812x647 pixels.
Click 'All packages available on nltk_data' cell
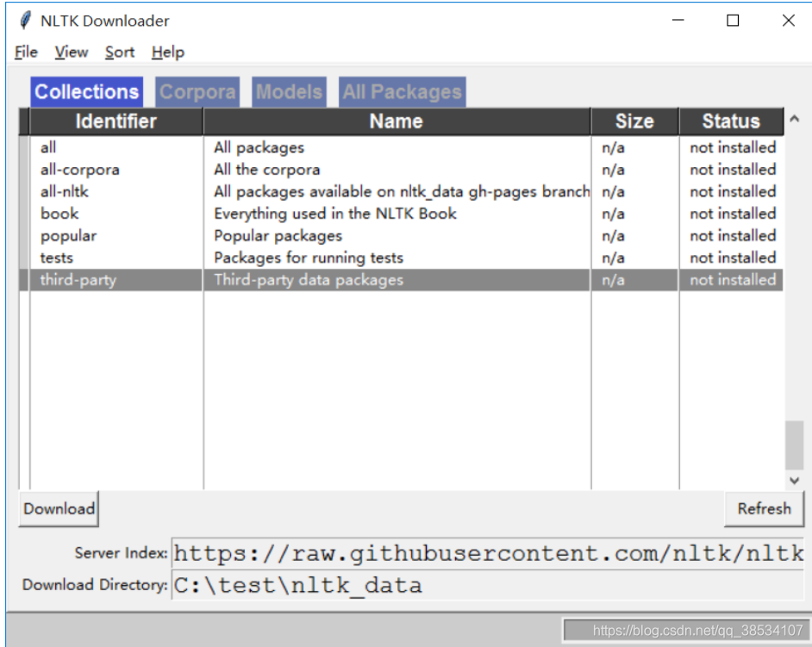click(x=402, y=192)
